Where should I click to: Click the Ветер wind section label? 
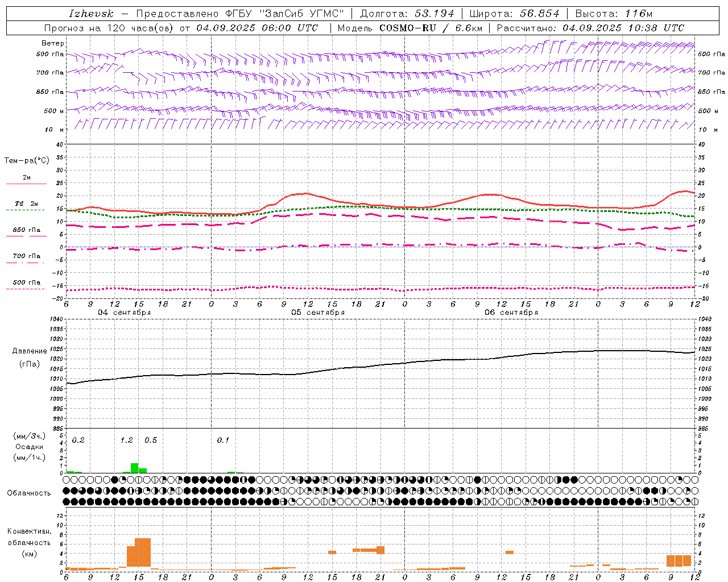(x=53, y=43)
